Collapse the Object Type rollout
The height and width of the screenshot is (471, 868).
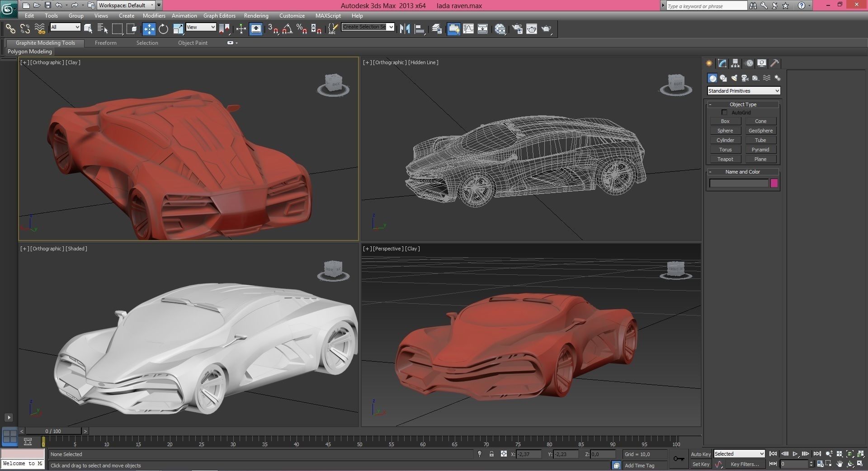click(x=742, y=104)
